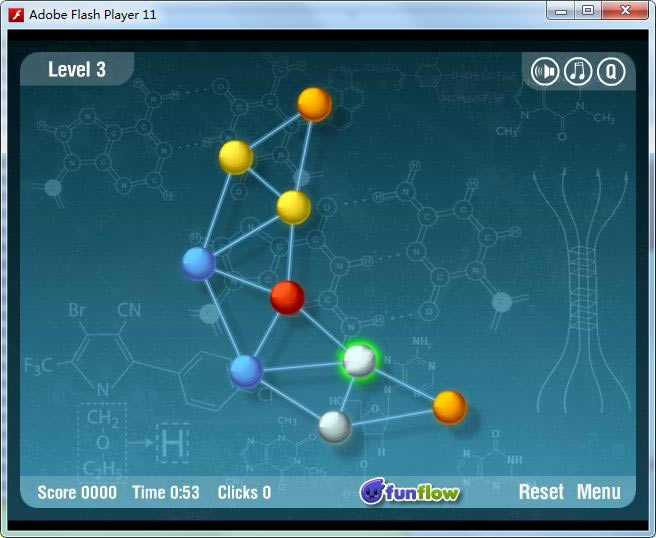This screenshot has width=656, height=538.
Task: Click the Score 0000 readout
Action: 77,492
